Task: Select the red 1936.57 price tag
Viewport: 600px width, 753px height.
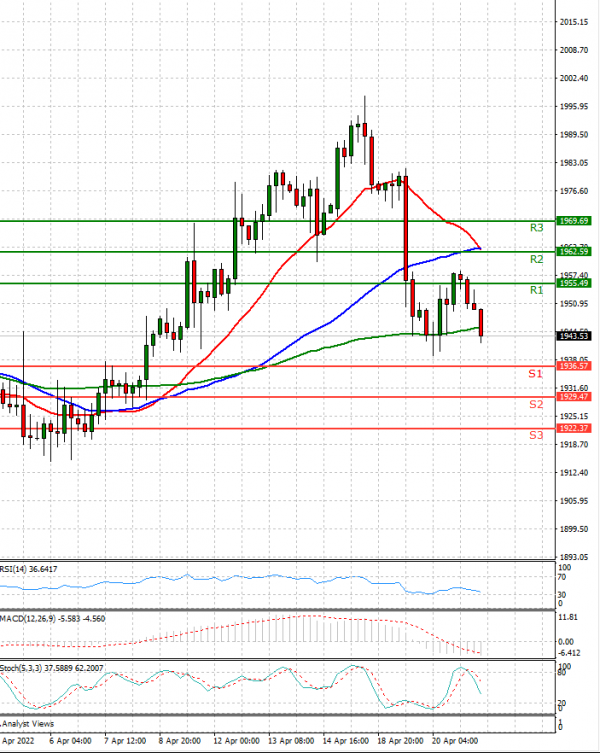Action: (573, 366)
